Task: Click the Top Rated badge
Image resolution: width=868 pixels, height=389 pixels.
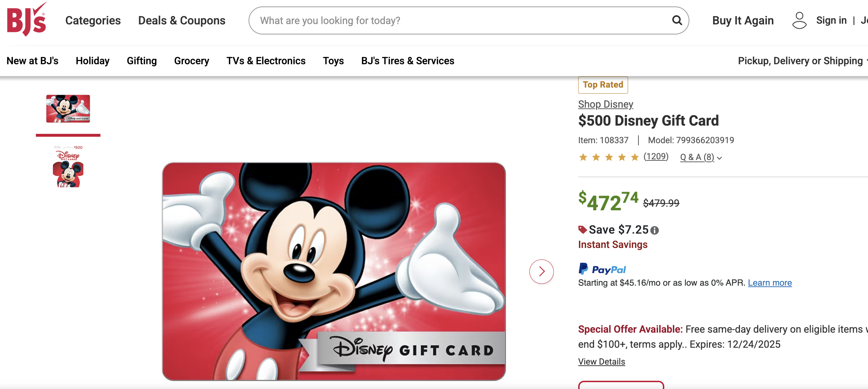Action: click(x=603, y=85)
